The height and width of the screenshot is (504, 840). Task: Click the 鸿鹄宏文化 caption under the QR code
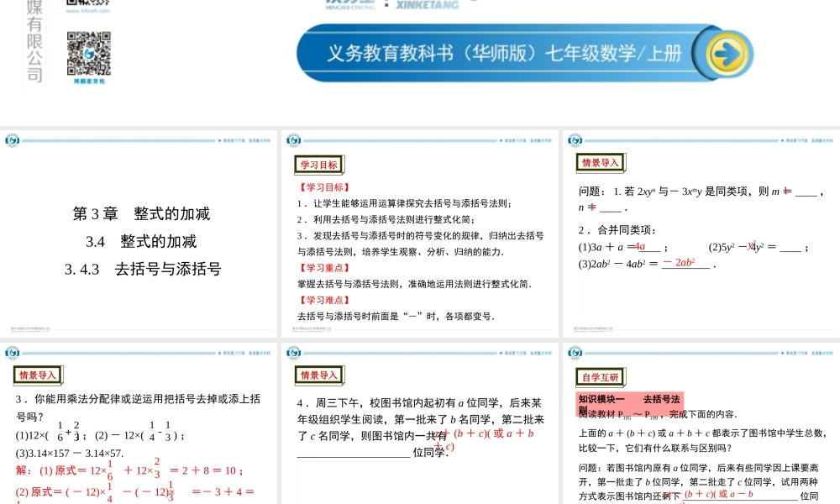click(90, 81)
